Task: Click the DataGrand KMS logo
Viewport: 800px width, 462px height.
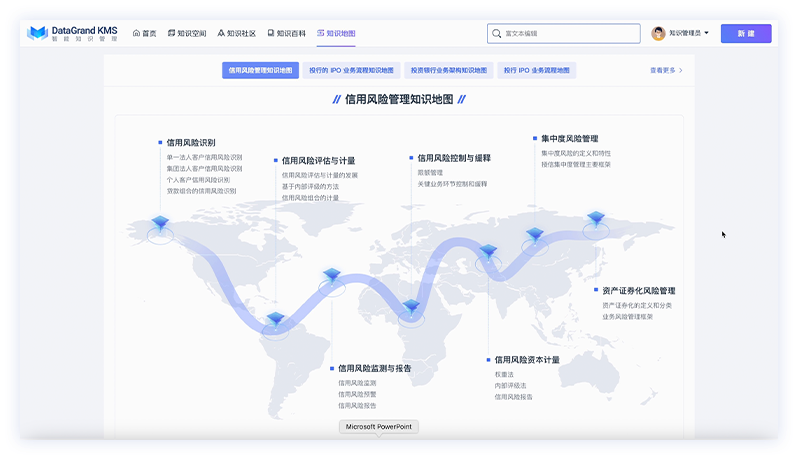Action: tap(72, 34)
